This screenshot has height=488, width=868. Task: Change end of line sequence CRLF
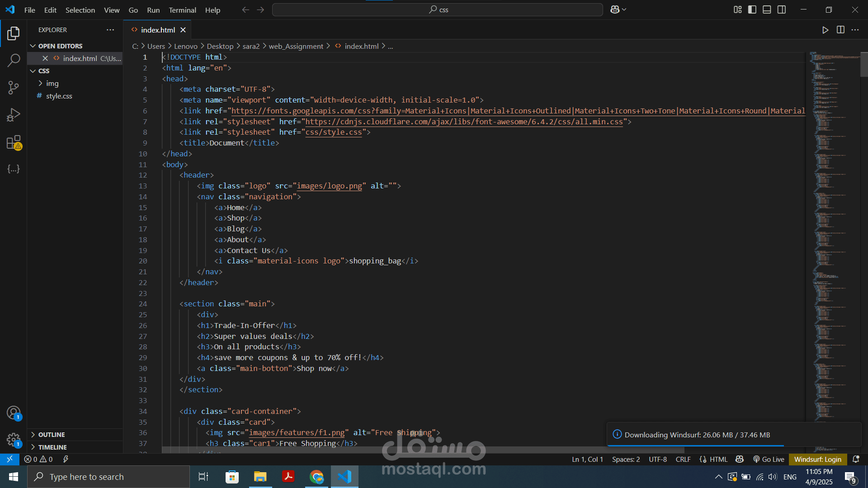click(683, 459)
